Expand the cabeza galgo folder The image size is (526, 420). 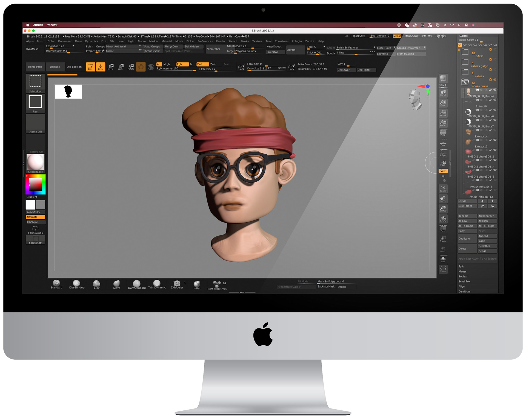click(x=465, y=62)
